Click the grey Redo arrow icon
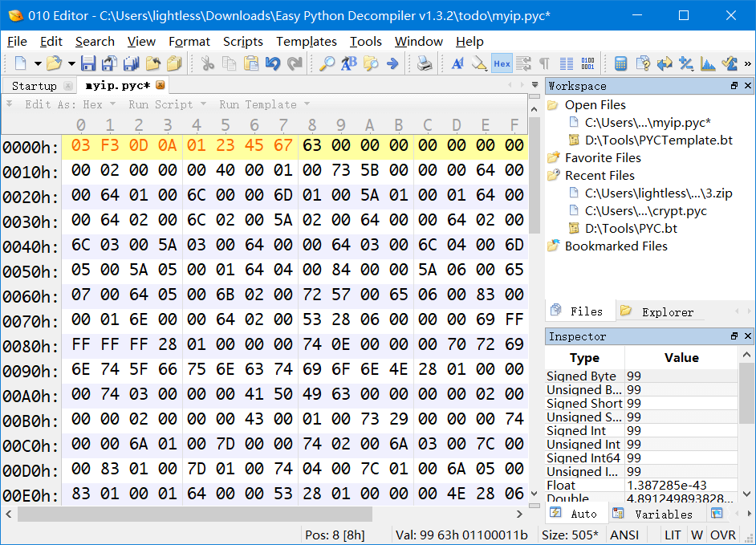The height and width of the screenshot is (545, 756). [294, 63]
